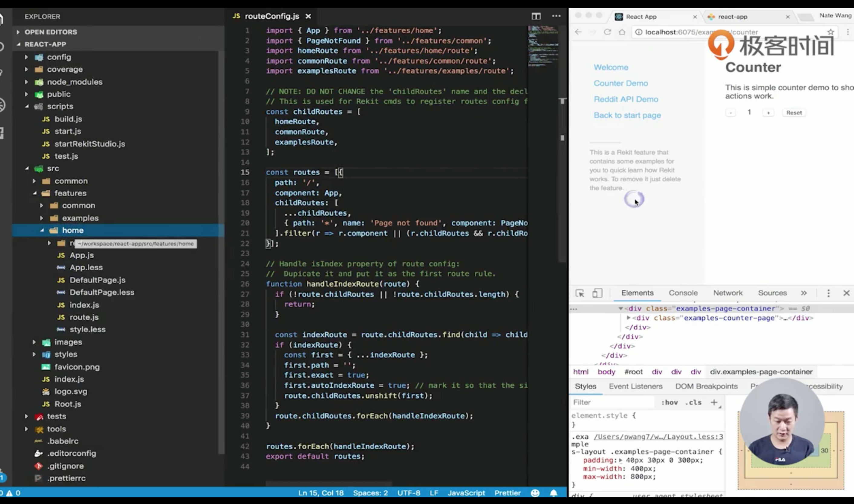The image size is (854, 504).
Task: Click the browser reload icon
Action: (x=607, y=32)
